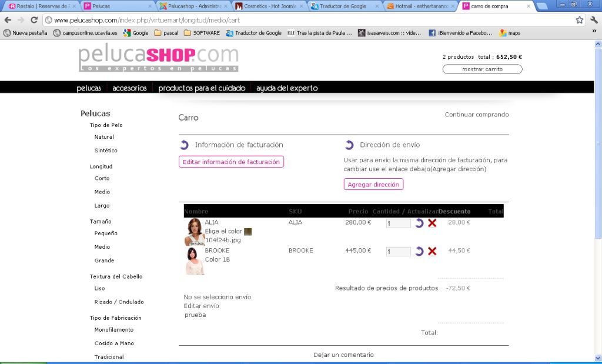Click the update quantity icon for ALIA

[x=419, y=223]
